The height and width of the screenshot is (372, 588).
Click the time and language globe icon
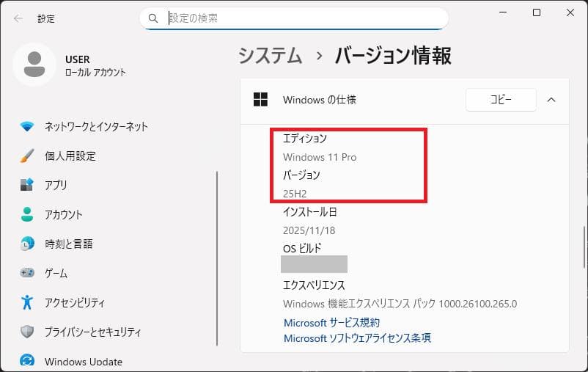click(x=27, y=244)
